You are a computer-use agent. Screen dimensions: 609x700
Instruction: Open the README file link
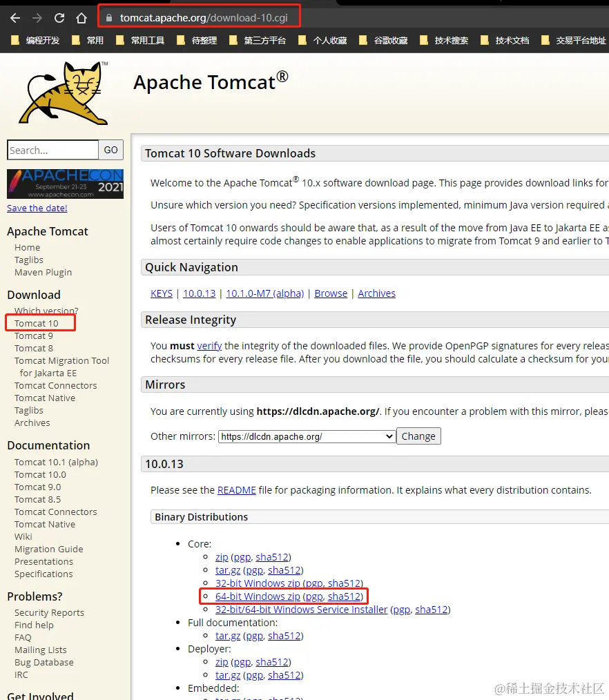(237, 490)
